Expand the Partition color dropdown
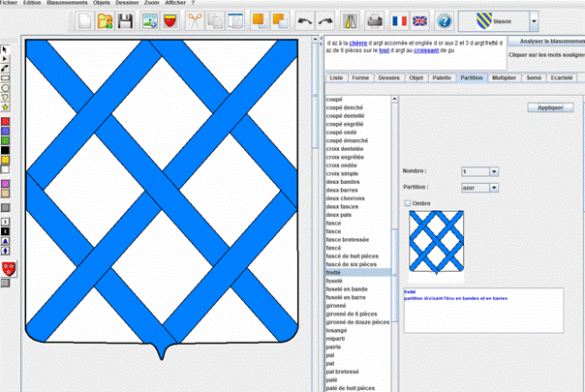 coord(494,187)
